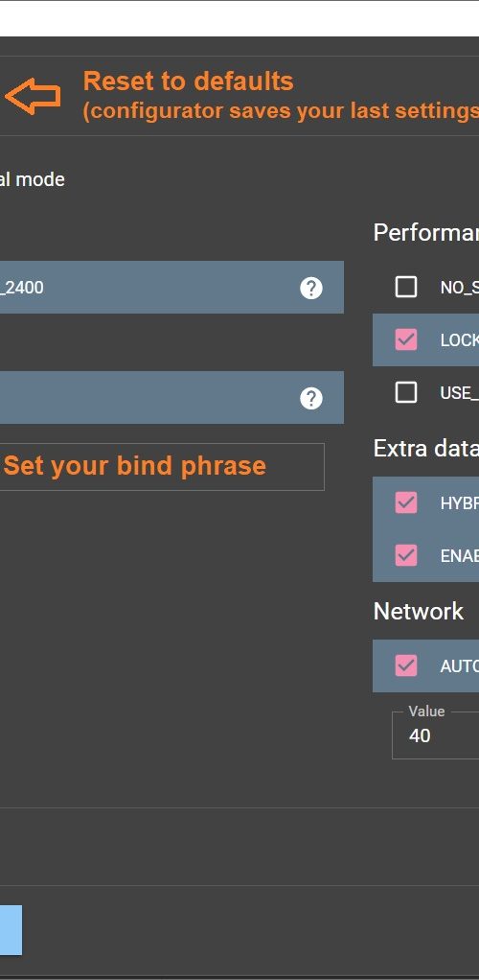Click the bind phrase input box

tap(162, 467)
